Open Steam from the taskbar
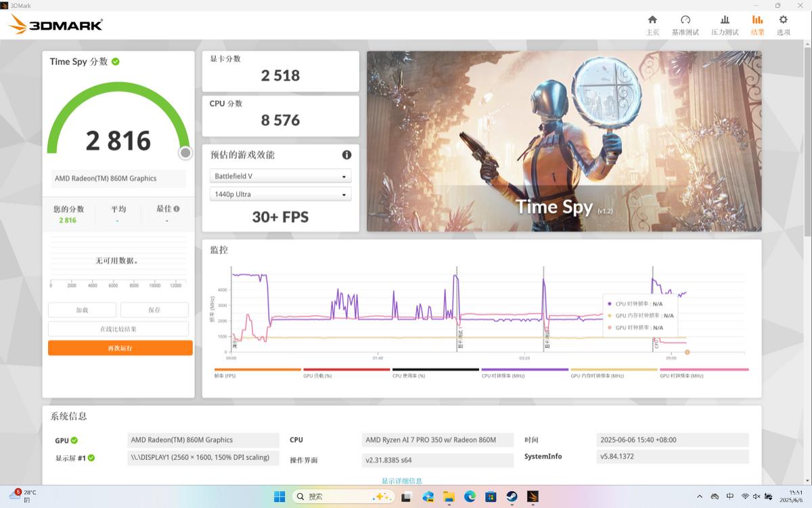 [x=512, y=496]
